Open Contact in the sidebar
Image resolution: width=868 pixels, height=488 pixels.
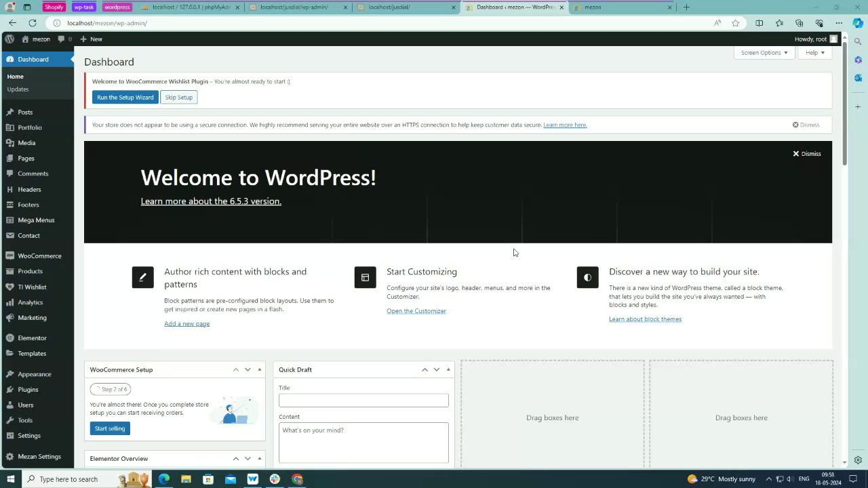[28, 236]
